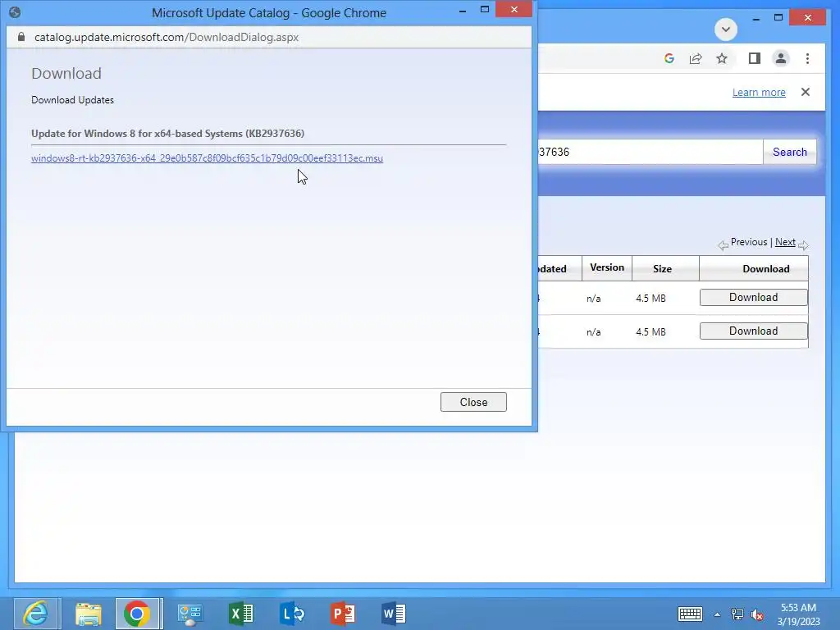Sort by the Size column header
The height and width of the screenshot is (630, 840).
(x=662, y=268)
